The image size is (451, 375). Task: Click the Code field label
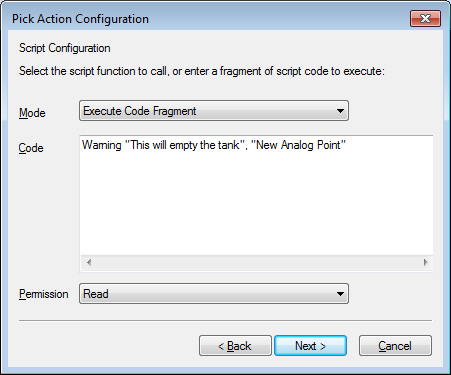31,148
